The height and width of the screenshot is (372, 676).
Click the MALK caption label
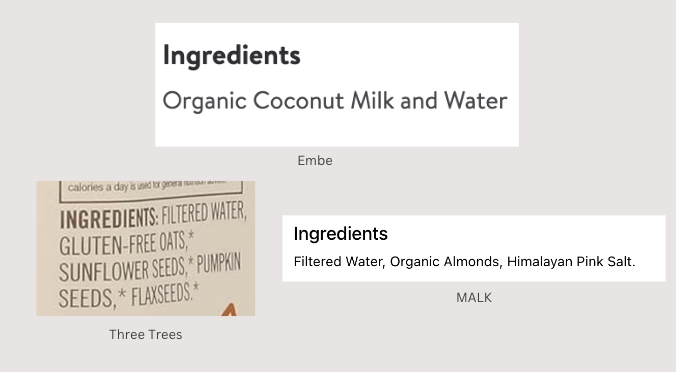[x=474, y=298]
